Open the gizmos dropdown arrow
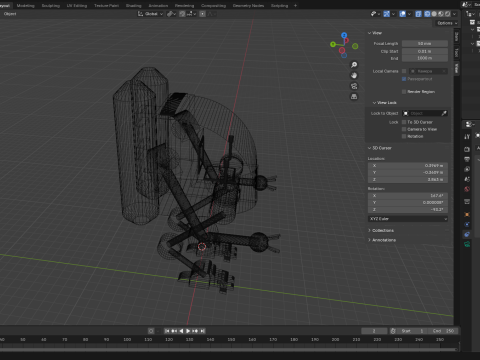 393,14
